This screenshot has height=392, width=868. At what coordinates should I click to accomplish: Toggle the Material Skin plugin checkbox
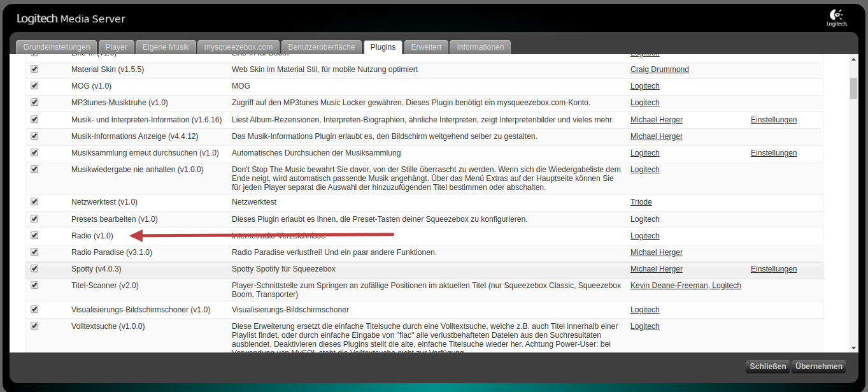(34, 69)
